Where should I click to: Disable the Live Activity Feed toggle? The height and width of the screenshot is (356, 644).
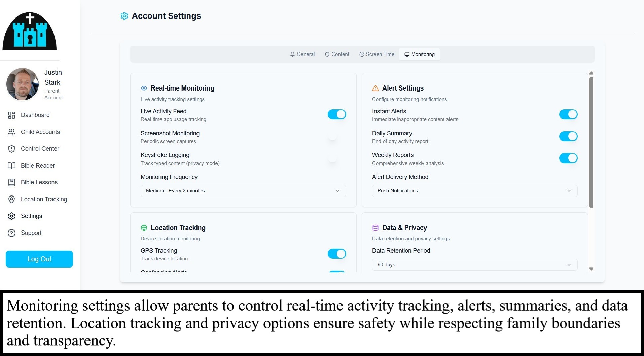336,114
